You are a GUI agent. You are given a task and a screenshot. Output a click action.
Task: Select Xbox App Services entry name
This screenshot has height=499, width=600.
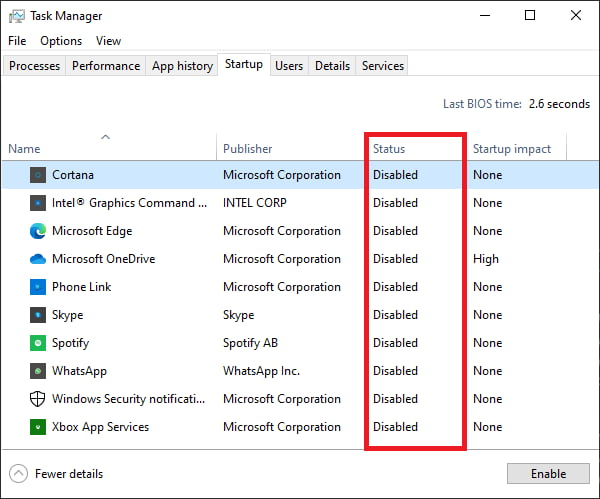click(x=100, y=427)
